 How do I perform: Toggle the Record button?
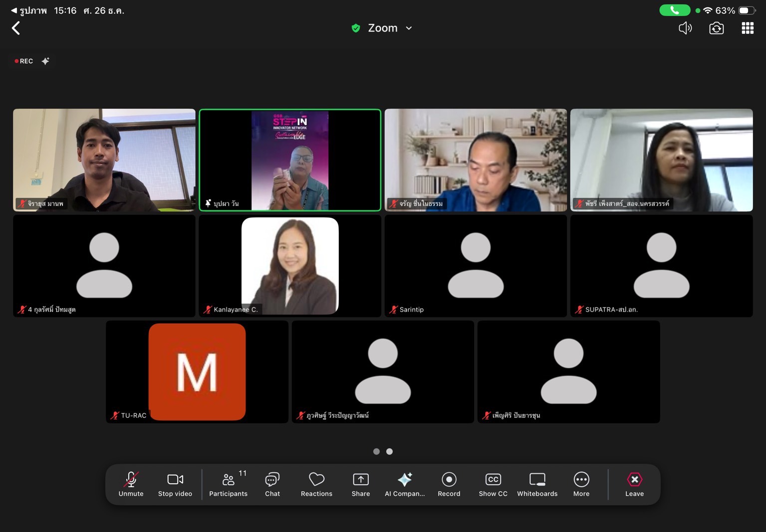449,484
